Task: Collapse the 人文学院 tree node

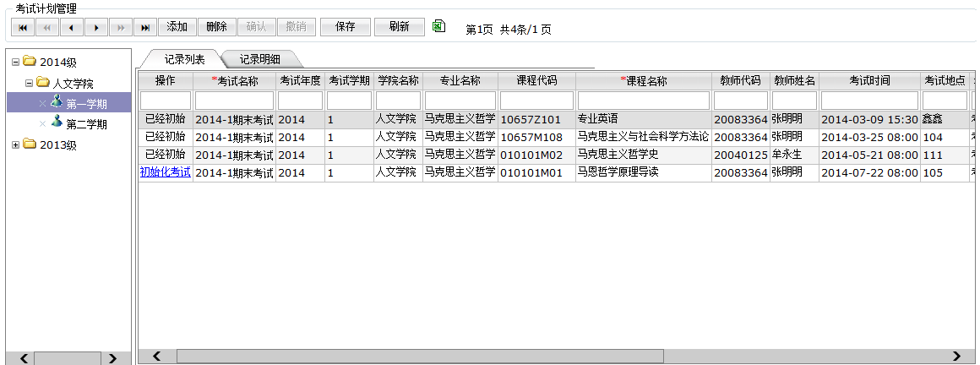Action: (x=29, y=83)
